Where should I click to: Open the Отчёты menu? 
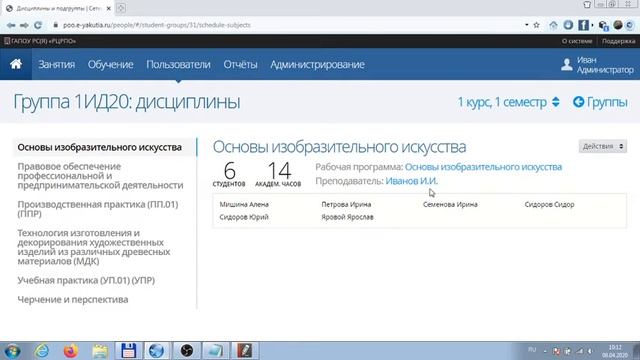240,64
